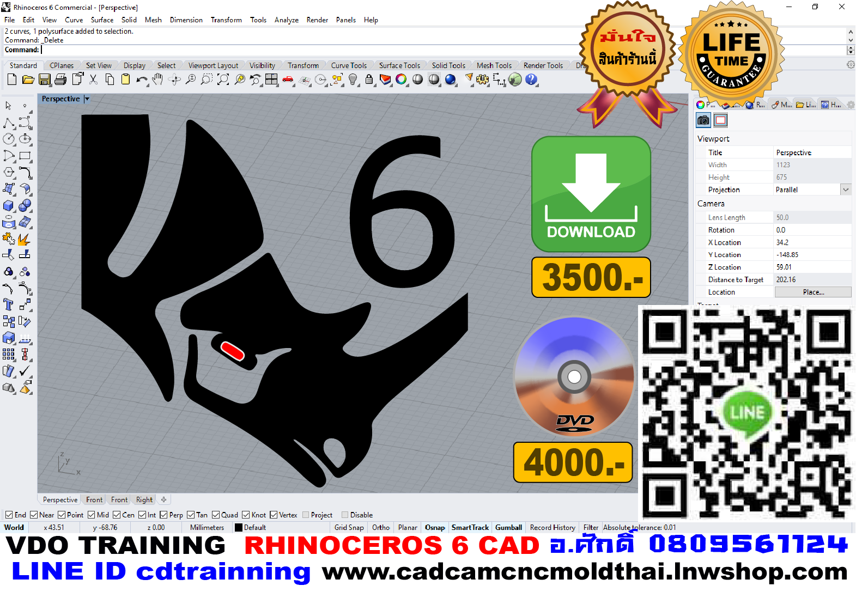Viewport: 856px width, 616px height.
Task: Click the Save file icon
Action: click(x=44, y=80)
